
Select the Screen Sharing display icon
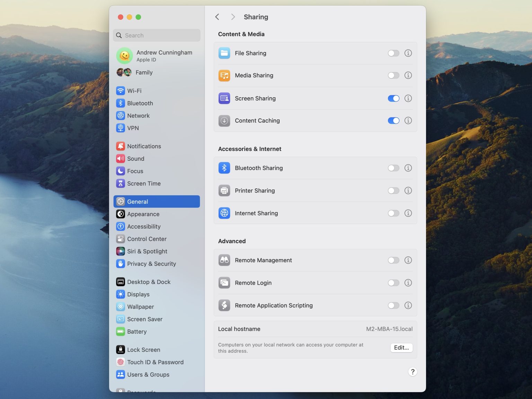[224, 98]
